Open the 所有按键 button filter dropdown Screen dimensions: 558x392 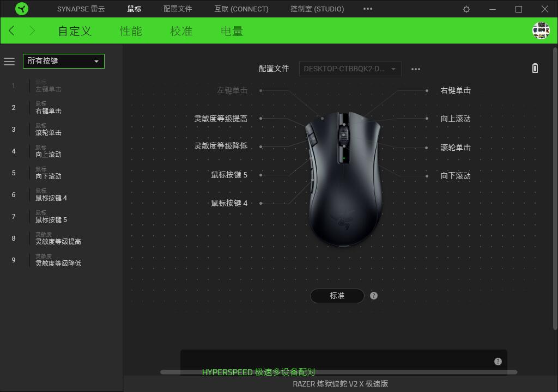click(x=63, y=62)
